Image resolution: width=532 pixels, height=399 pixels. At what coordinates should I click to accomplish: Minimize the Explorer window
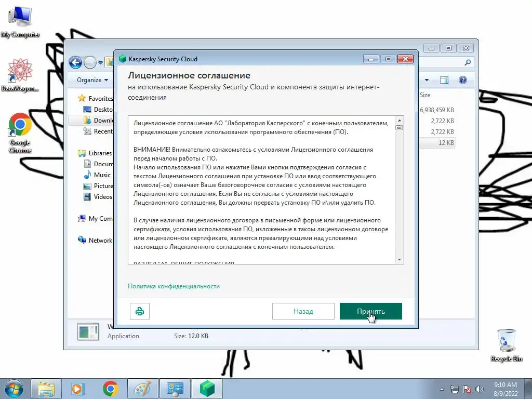tap(431, 48)
